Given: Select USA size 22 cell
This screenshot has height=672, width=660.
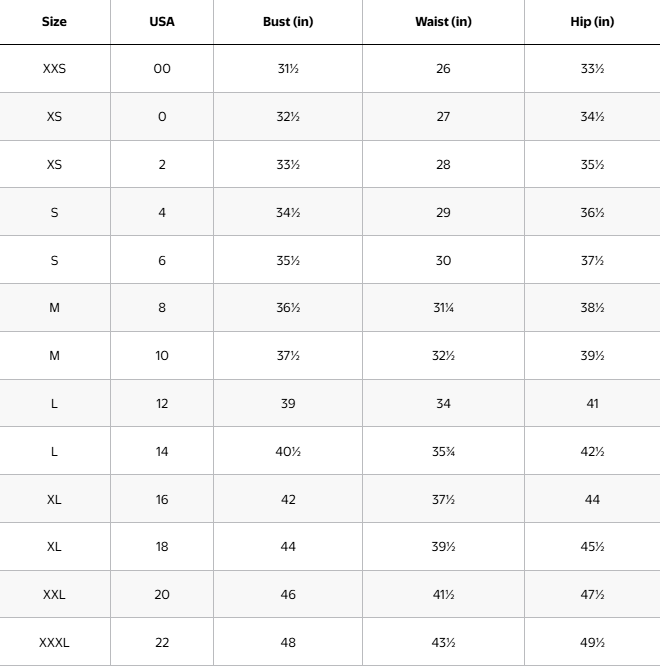Looking at the screenshot, I should coord(162,642).
